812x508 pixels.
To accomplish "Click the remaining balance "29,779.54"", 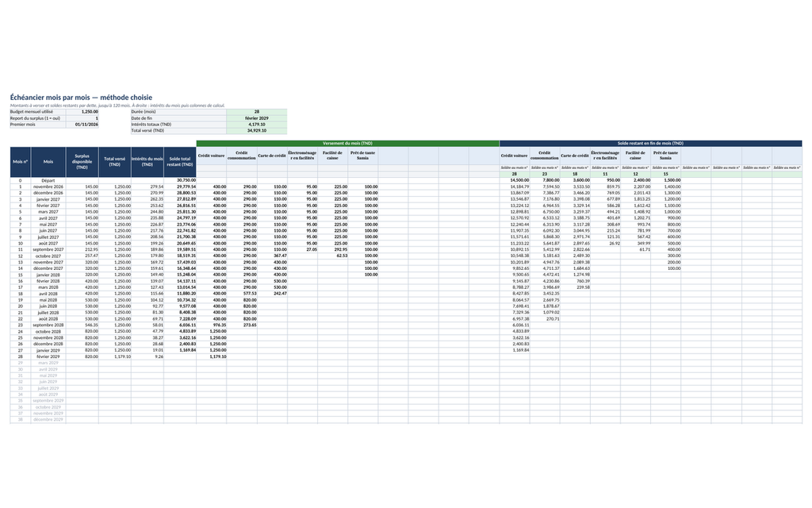I will pos(186,187).
